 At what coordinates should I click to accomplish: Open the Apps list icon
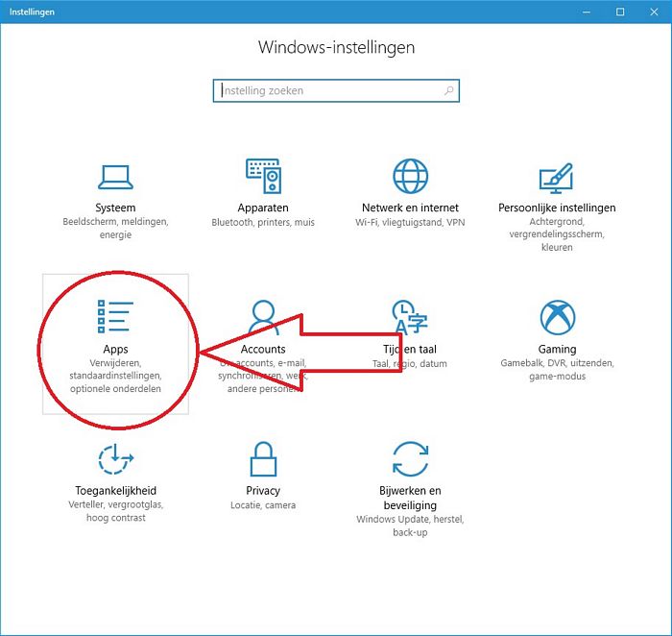[115, 316]
